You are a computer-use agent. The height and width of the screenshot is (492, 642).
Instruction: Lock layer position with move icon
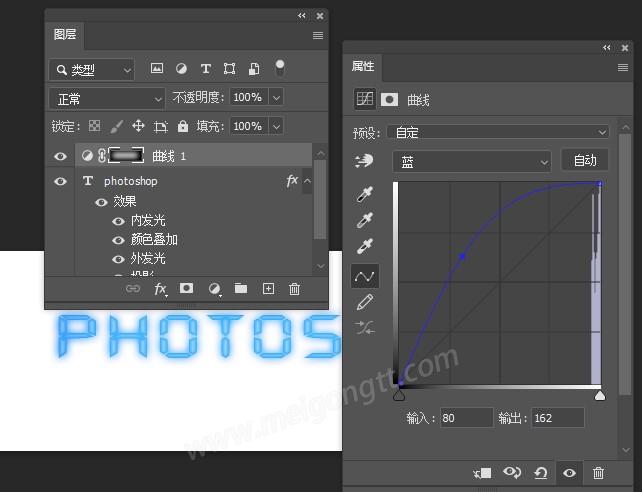click(x=138, y=126)
